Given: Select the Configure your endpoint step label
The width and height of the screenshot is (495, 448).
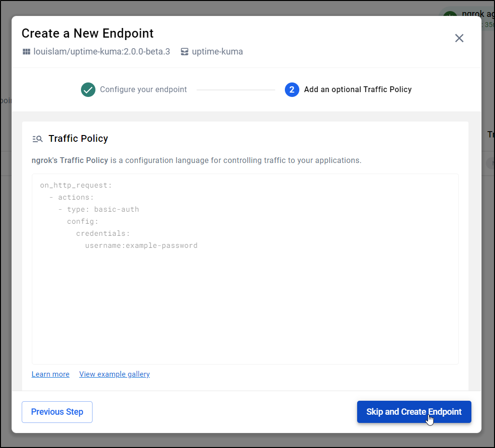Looking at the screenshot, I should (x=143, y=90).
